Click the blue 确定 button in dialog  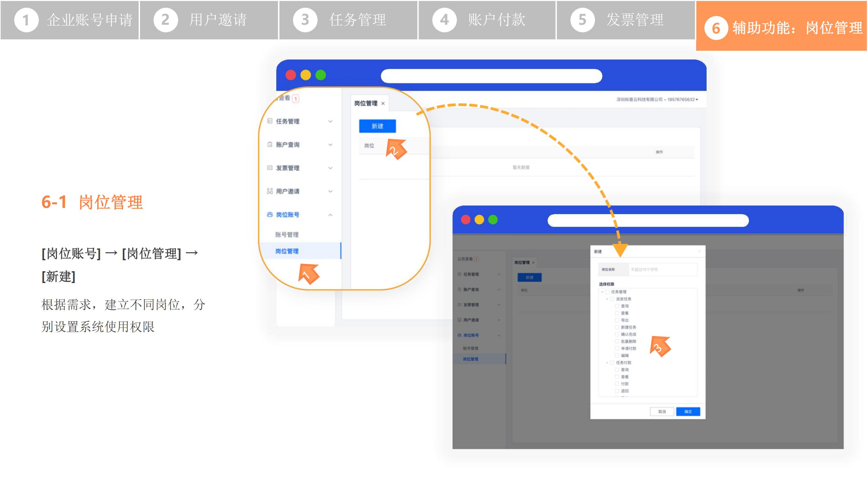tap(688, 411)
